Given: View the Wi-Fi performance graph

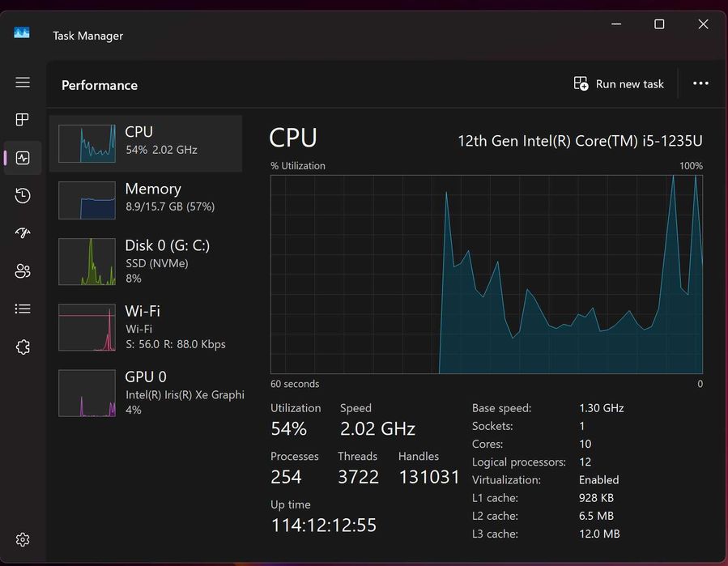Looking at the screenshot, I should tap(146, 327).
